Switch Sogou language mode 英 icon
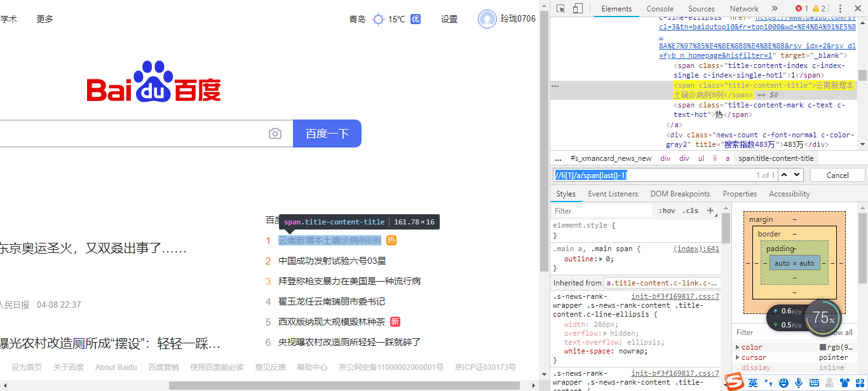 click(753, 382)
